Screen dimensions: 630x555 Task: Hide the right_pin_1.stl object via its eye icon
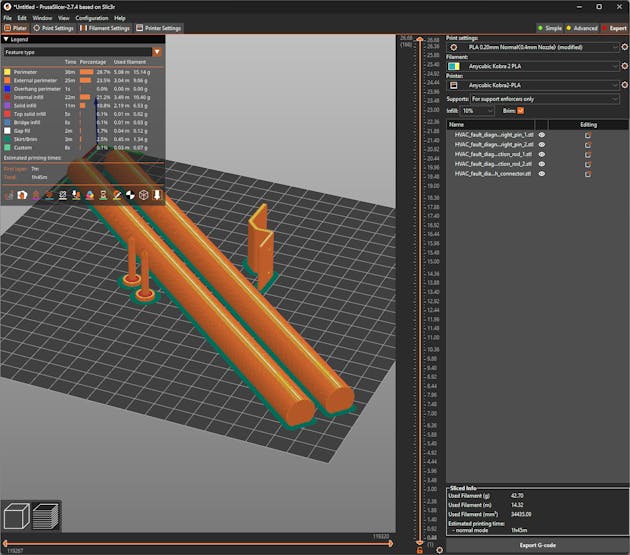[x=542, y=134]
